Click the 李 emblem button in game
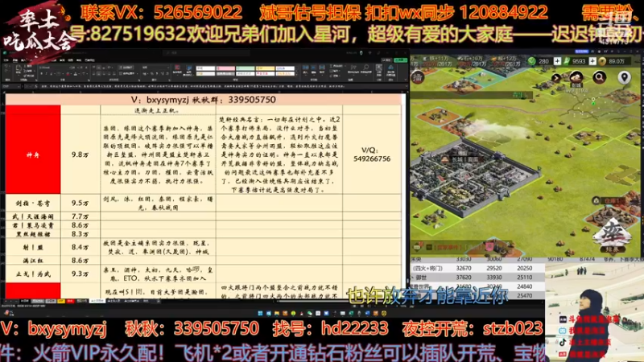 point(613,234)
